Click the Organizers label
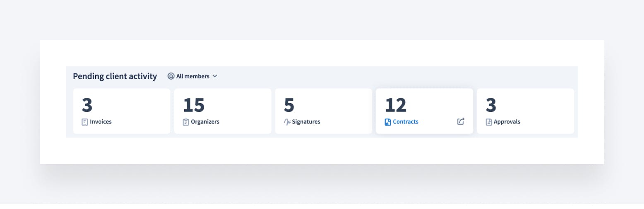This screenshot has height=209, width=644. [x=205, y=122]
